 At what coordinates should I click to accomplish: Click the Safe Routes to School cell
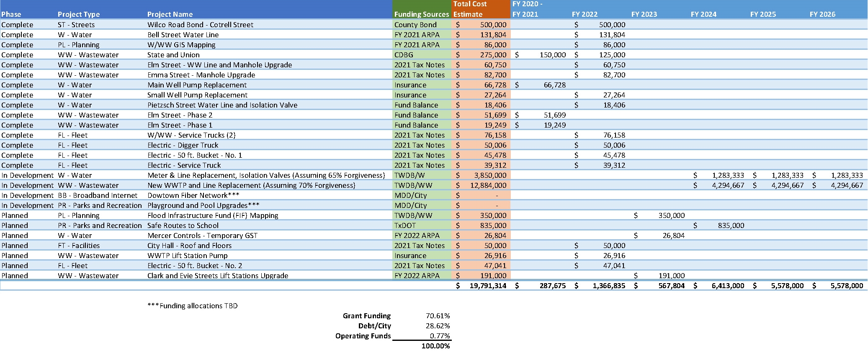[183, 225]
